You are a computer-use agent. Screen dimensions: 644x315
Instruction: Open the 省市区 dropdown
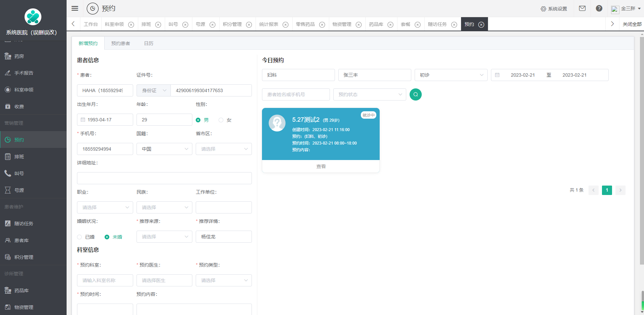tap(224, 149)
